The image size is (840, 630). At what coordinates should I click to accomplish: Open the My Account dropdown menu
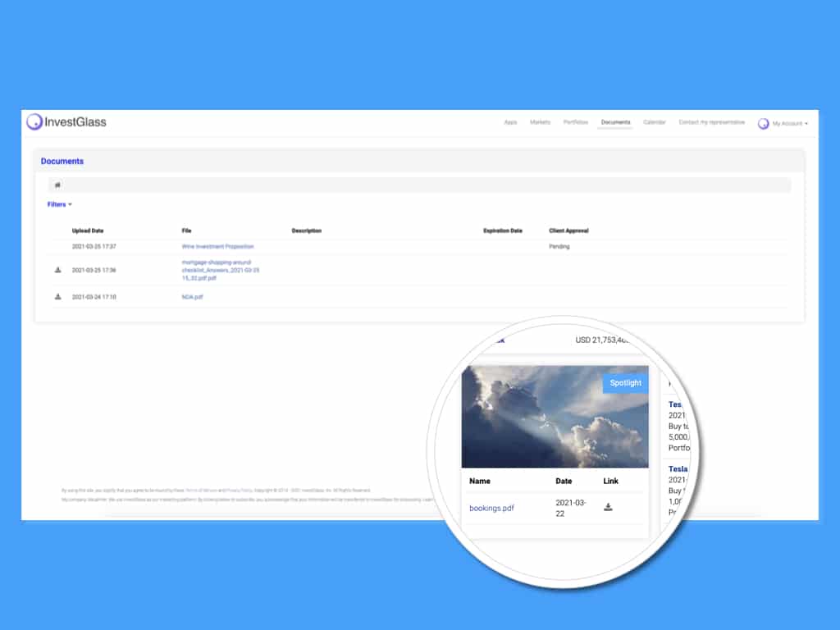[x=790, y=124]
